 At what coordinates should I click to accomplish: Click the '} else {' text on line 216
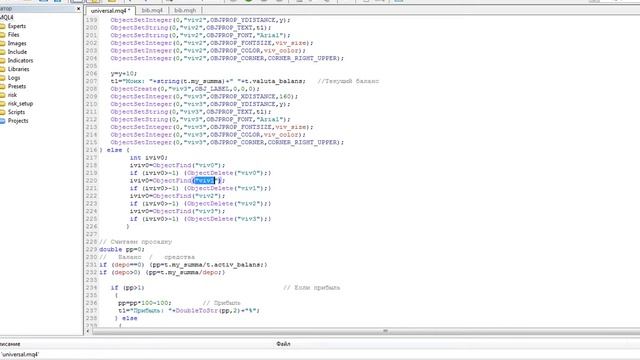pyautogui.click(x=114, y=150)
